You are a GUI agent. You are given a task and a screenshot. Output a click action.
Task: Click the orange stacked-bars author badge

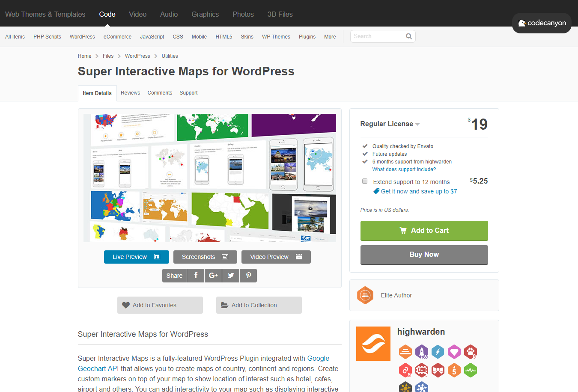point(405,352)
